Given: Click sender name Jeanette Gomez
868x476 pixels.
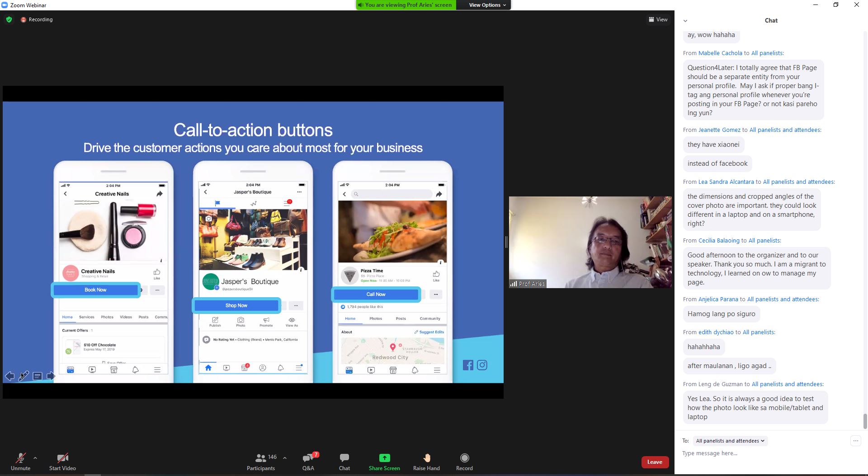Looking at the screenshot, I should tap(719, 130).
